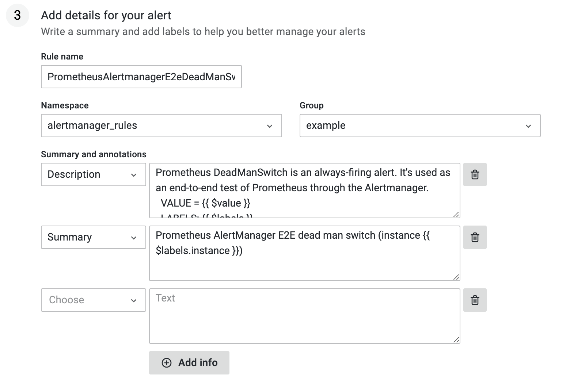The image size is (570, 392).
Task: Click the step number 3 circle indicator
Action: tap(17, 15)
